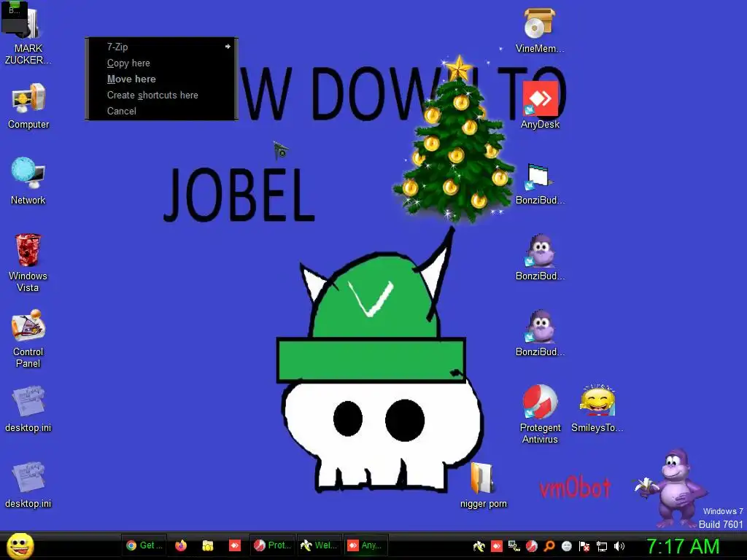Click the 7:17 AM taskbar clock
This screenshot has height=560, width=747.
click(683, 546)
